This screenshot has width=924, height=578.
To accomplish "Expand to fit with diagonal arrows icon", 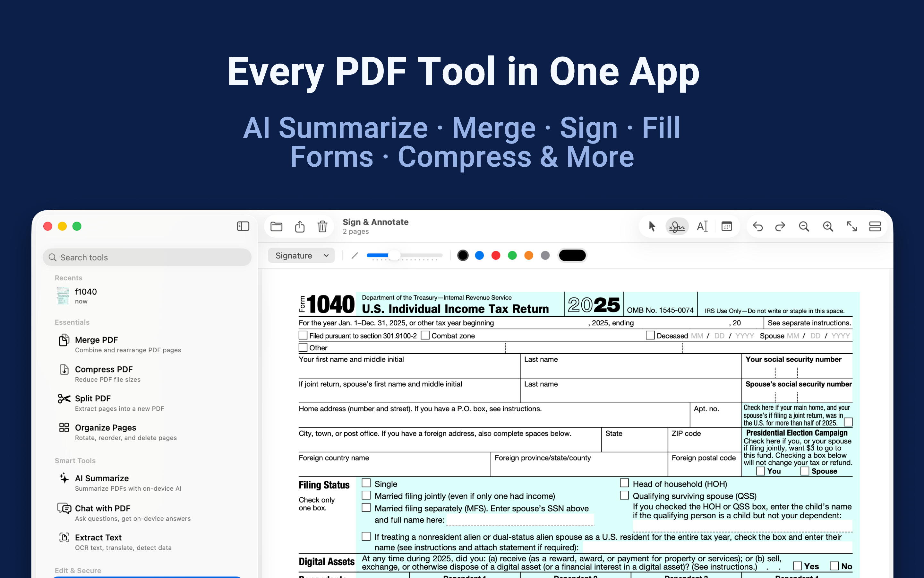I will pyautogui.click(x=851, y=227).
